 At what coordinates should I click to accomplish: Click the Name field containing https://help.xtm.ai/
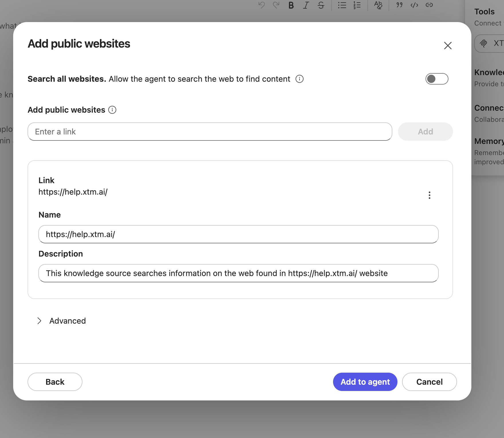click(x=238, y=234)
